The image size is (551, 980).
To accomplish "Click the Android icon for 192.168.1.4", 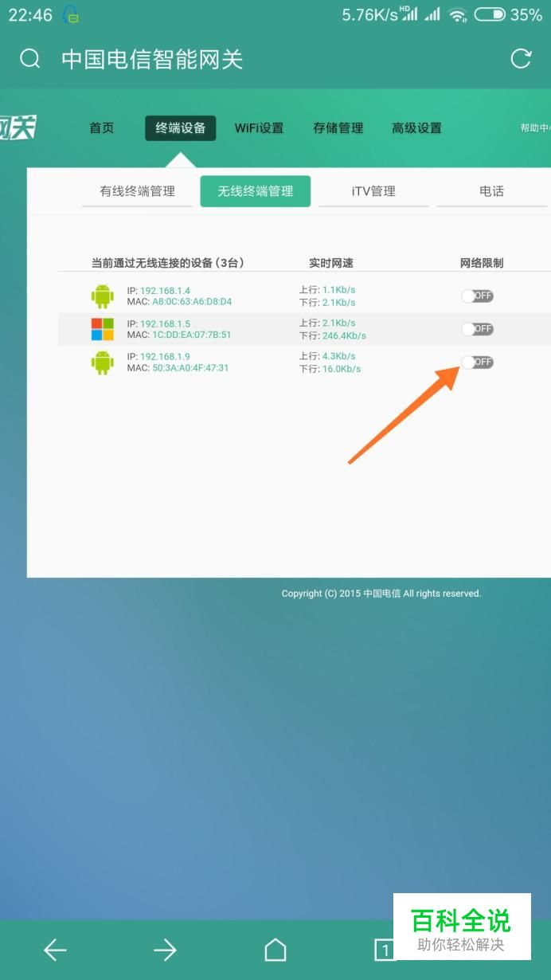I will [x=103, y=296].
